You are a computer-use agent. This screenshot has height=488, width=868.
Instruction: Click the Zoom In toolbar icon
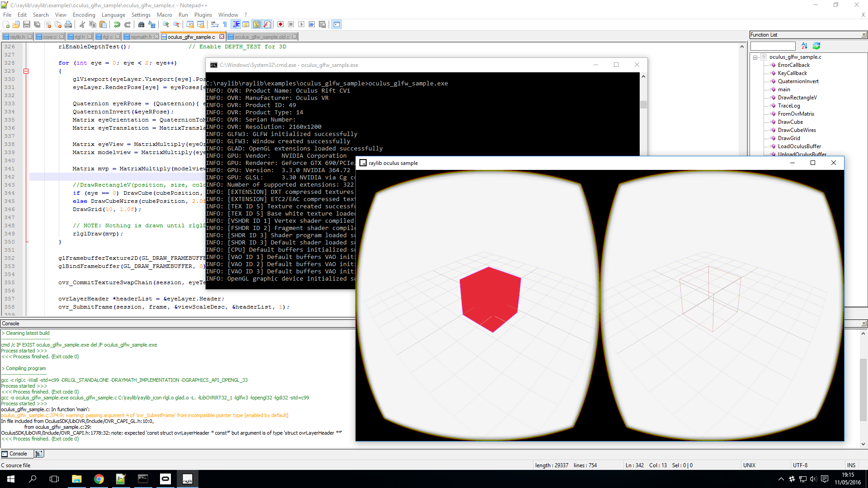(x=166, y=24)
